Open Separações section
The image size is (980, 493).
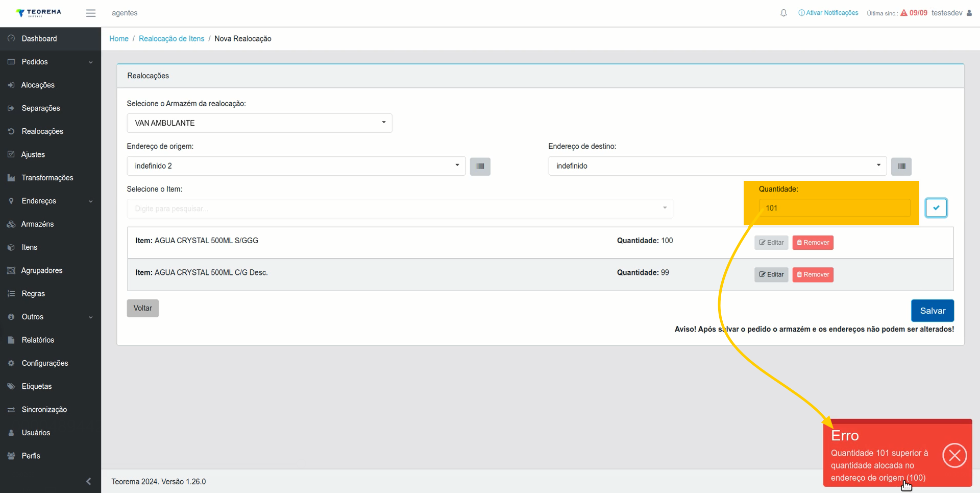pyautogui.click(x=51, y=108)
